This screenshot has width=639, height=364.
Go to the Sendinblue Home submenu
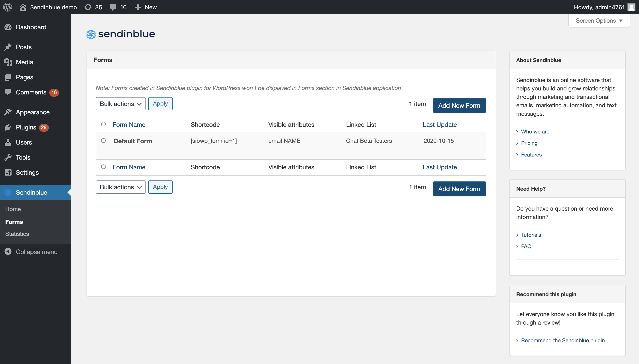(13, 209)
